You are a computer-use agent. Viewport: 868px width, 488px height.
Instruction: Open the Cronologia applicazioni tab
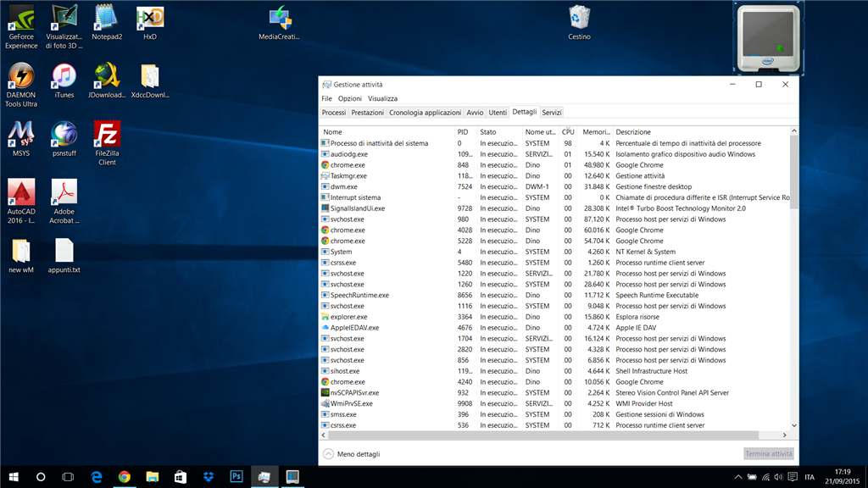tap(426, 113)
